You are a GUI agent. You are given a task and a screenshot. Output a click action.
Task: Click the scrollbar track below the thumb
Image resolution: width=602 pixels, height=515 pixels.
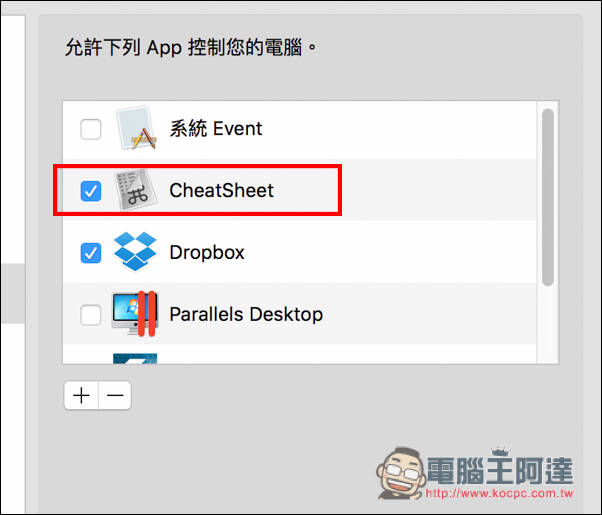click(x=548, y=325)
